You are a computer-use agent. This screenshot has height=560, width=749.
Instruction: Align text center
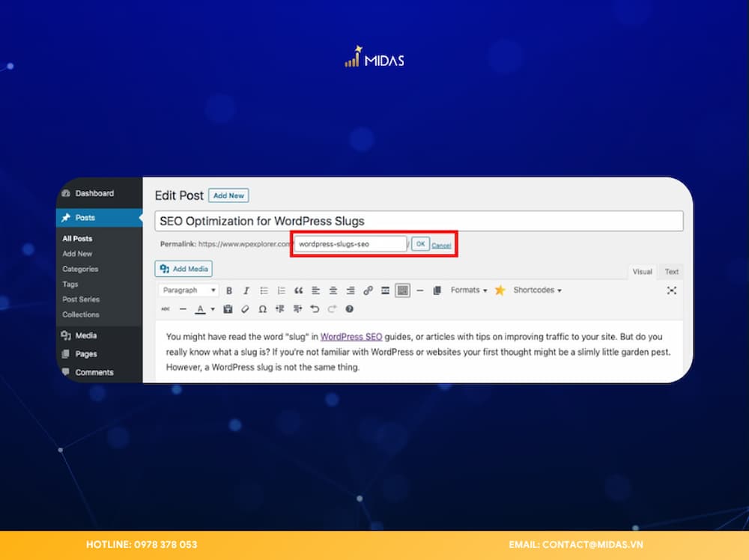pos(333,290)
